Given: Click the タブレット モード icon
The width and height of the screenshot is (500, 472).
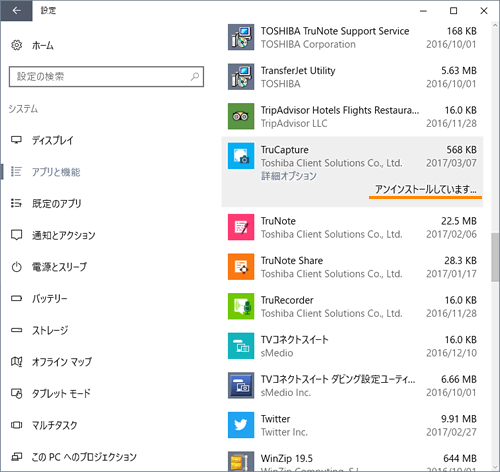Looking at the screenshot, I should coord(16,393).
